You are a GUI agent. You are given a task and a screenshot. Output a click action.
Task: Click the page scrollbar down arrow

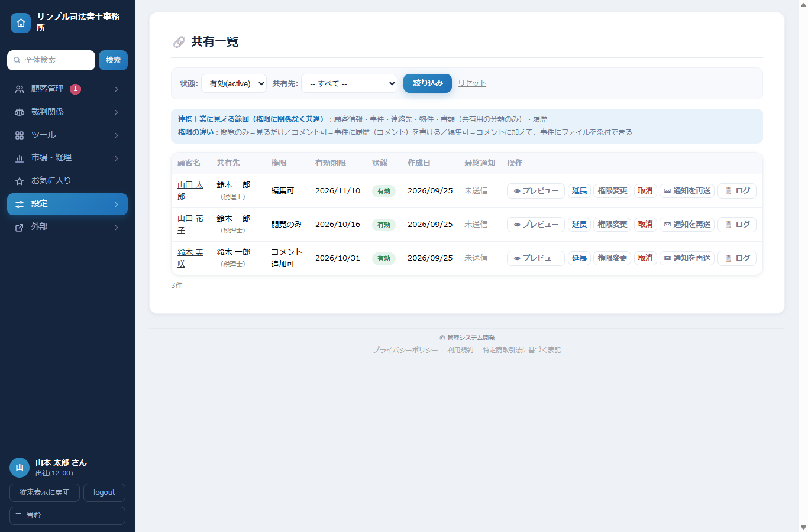pos(803,527)
